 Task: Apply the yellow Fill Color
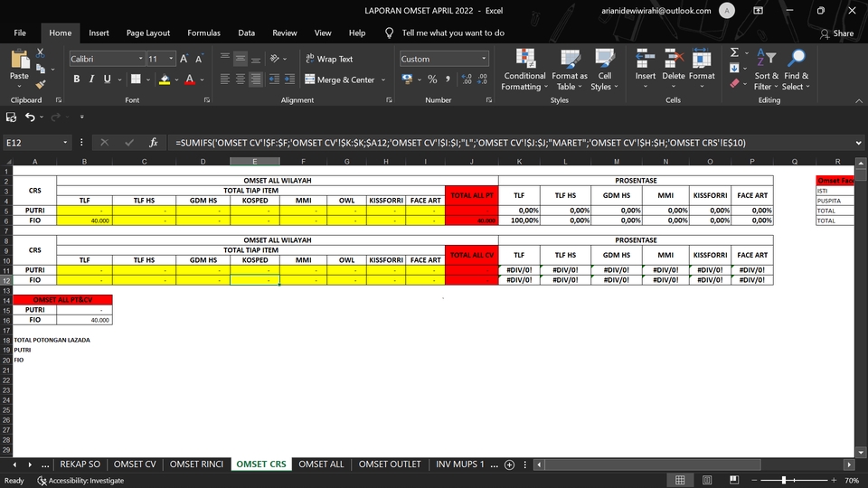(x=165, y=80)
